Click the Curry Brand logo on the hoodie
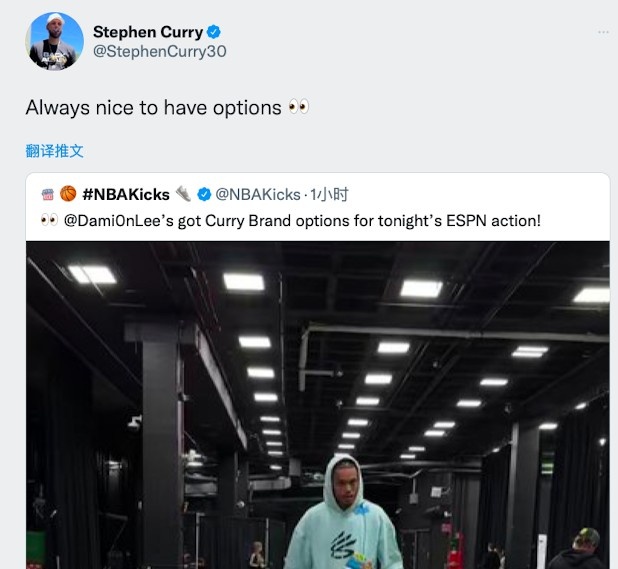 343,544
